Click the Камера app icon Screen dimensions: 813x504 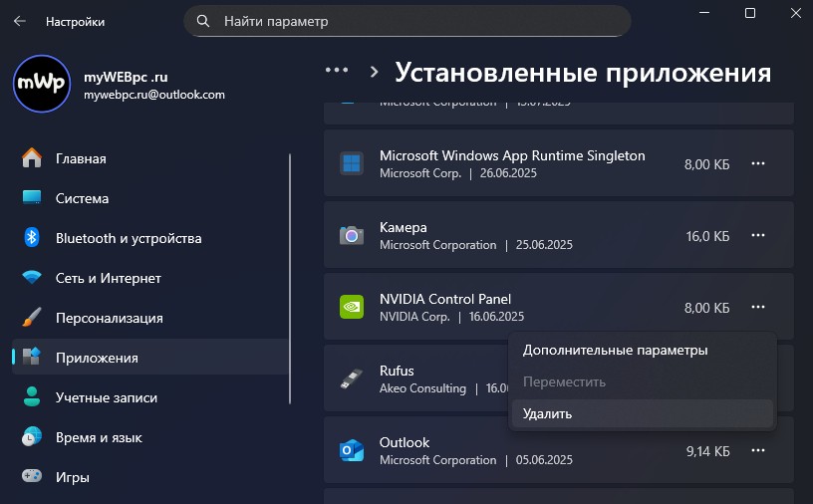tap(352, 235)
